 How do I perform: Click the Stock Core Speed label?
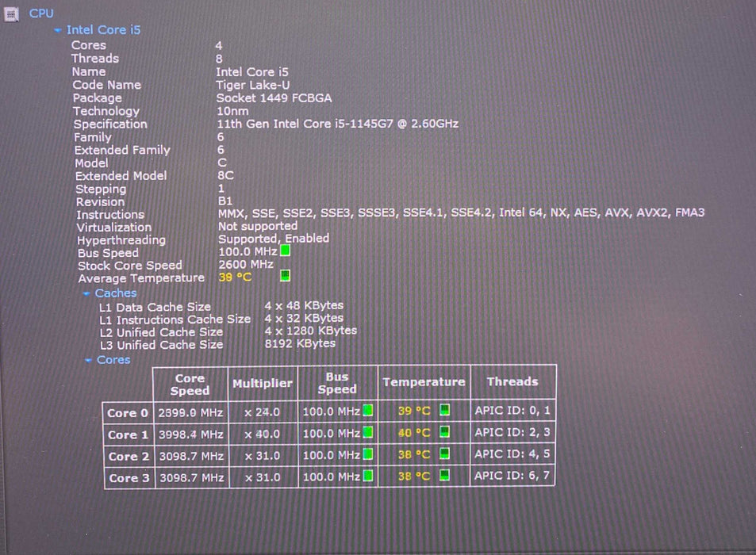[x=130, y=266]
